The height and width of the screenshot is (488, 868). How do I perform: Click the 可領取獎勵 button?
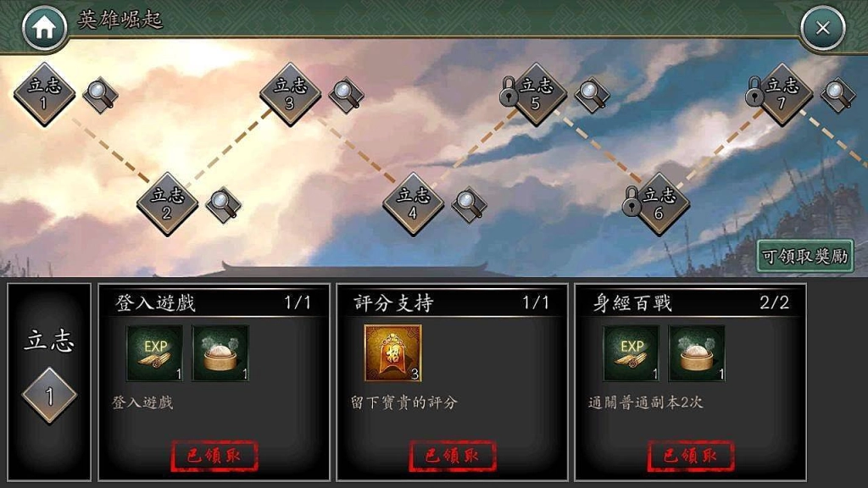pos(805,256)
